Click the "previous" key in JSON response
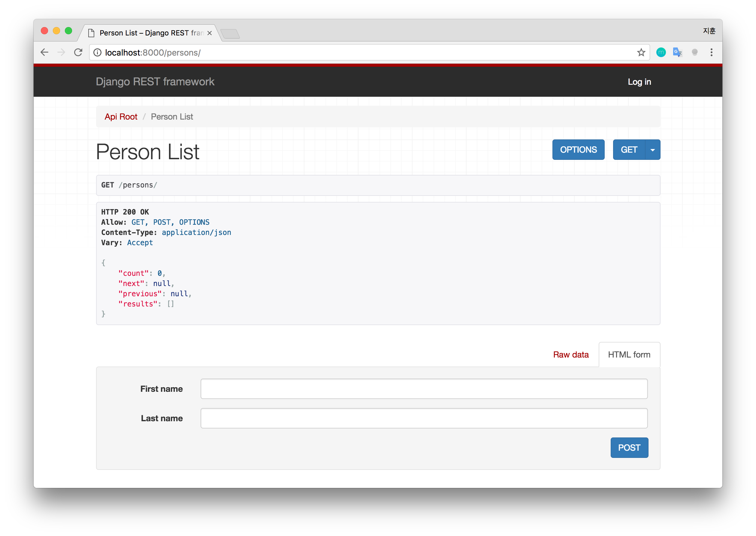This screenshot has width=756, height=536. click(140, 294)
